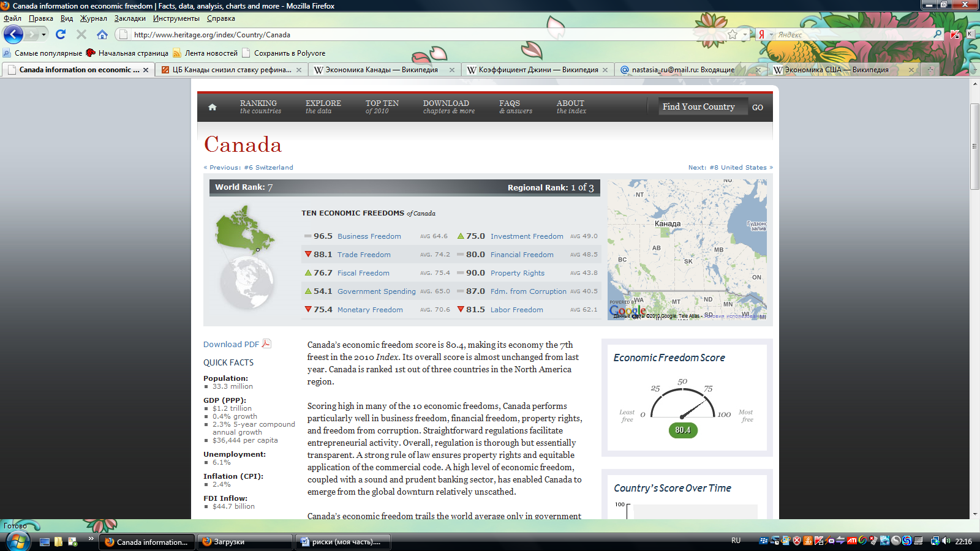Open the browser Home page icon
This screenshot has width=980, height=551.
tap(102, 34)
